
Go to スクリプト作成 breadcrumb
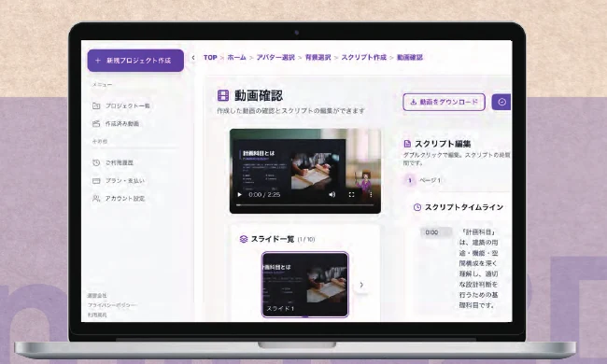click(363, 57)
